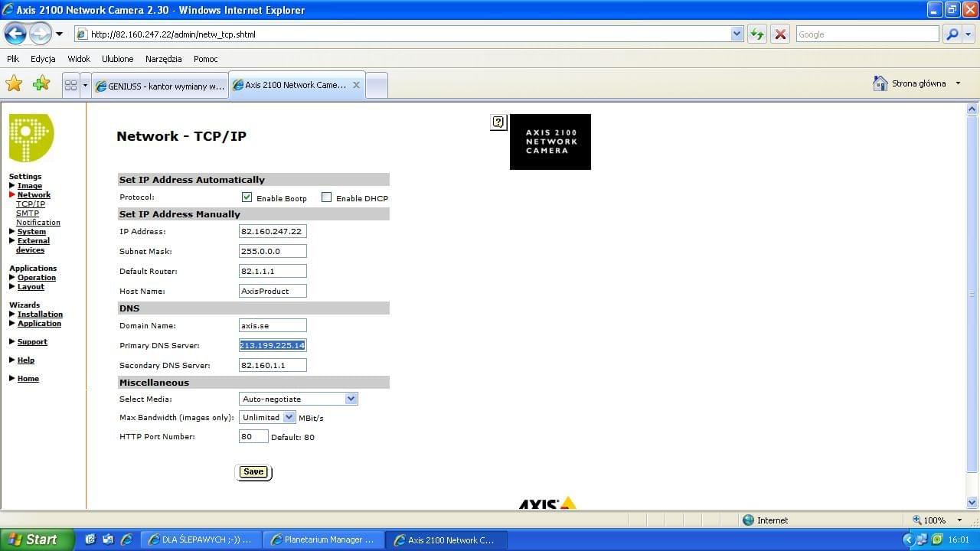Click the HTTP Port Number field
980x551 pixels.
click(x=253, y=436)
